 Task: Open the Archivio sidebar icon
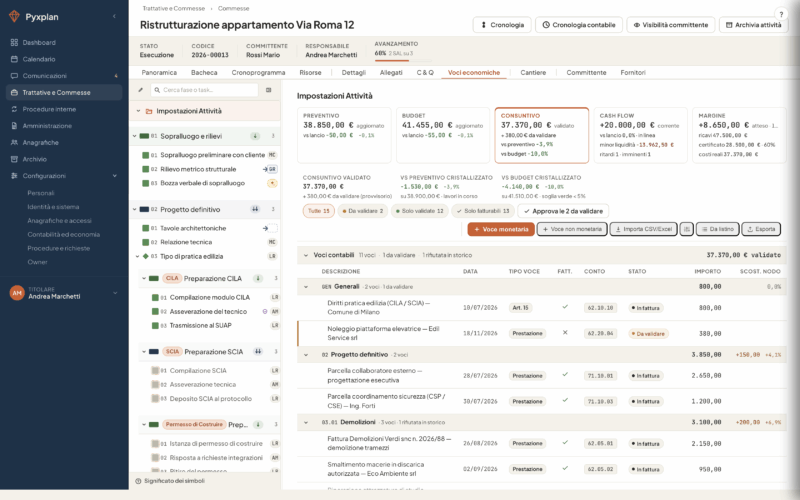14,159
